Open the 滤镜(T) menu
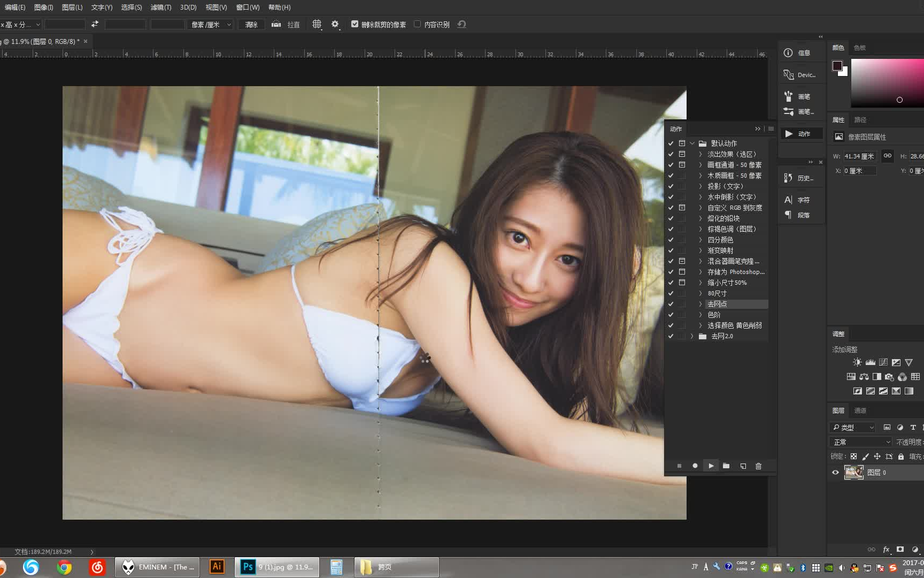The image size is (924, 578). [x=161, y=7]
